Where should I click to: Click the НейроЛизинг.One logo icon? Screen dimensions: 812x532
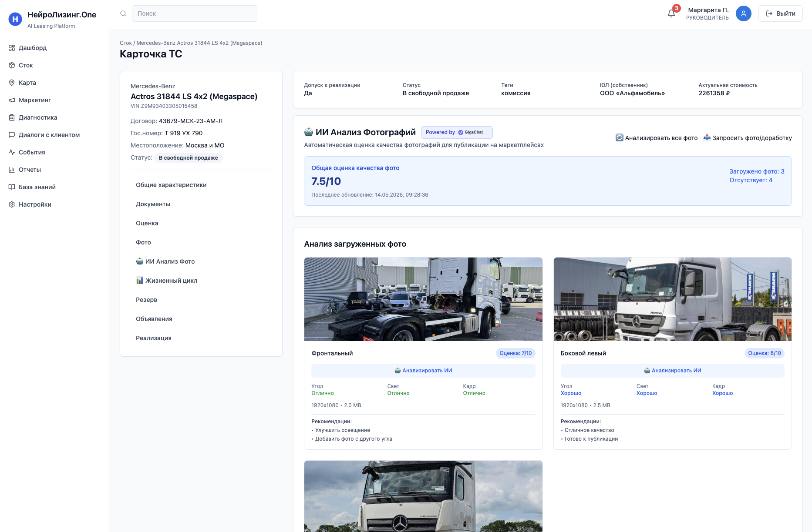(x=15, y=19)
